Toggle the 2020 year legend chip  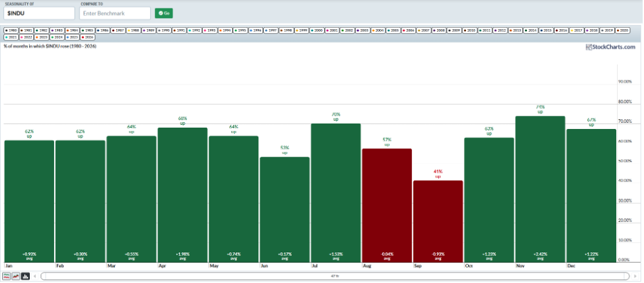623,31
